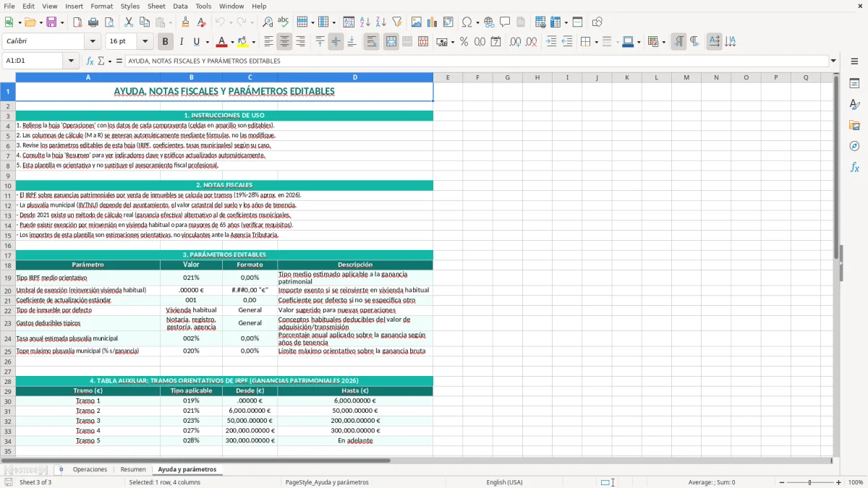The width and height of the screenshot is (868, 488).
Task: Open the font size dropdown
Action: (x=145, y=42)
